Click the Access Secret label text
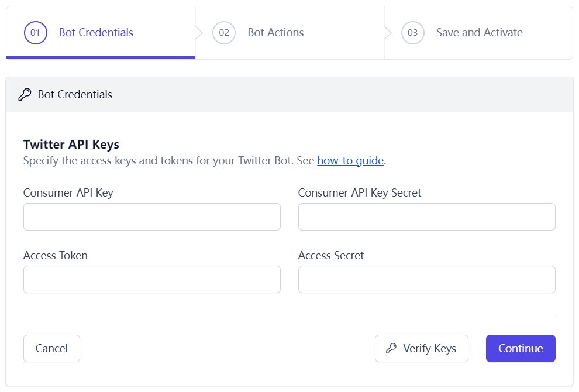The height and width of the screenshot is (392, 579). coord(331,255)
